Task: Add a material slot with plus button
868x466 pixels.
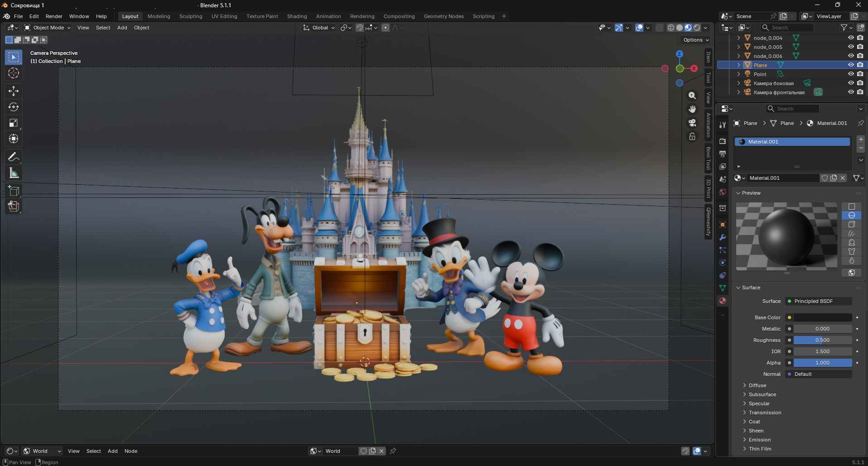Action: tap(861, 139)
